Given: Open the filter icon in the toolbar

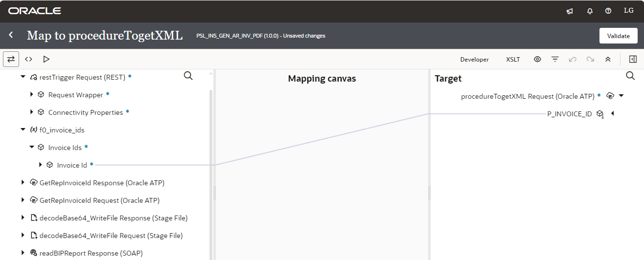Looking at the screenshot, I should coord(555,59).
